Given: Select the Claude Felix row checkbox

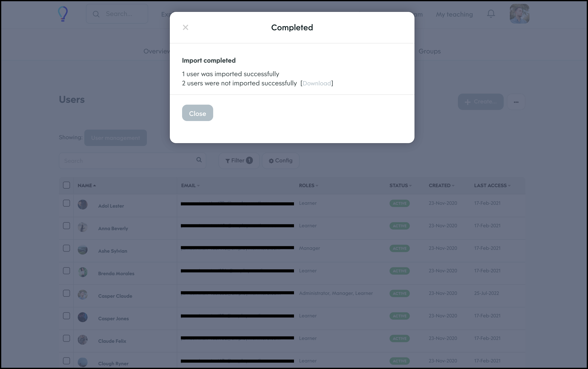Looking at the screenshot, I should pyautogui.click(x=66, y=338).
